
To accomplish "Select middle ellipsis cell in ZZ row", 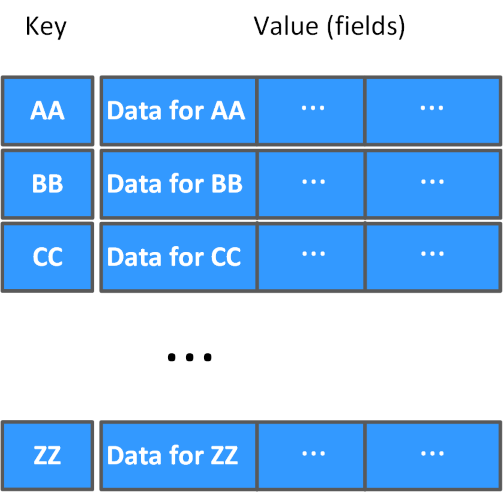I will [311, 455].
